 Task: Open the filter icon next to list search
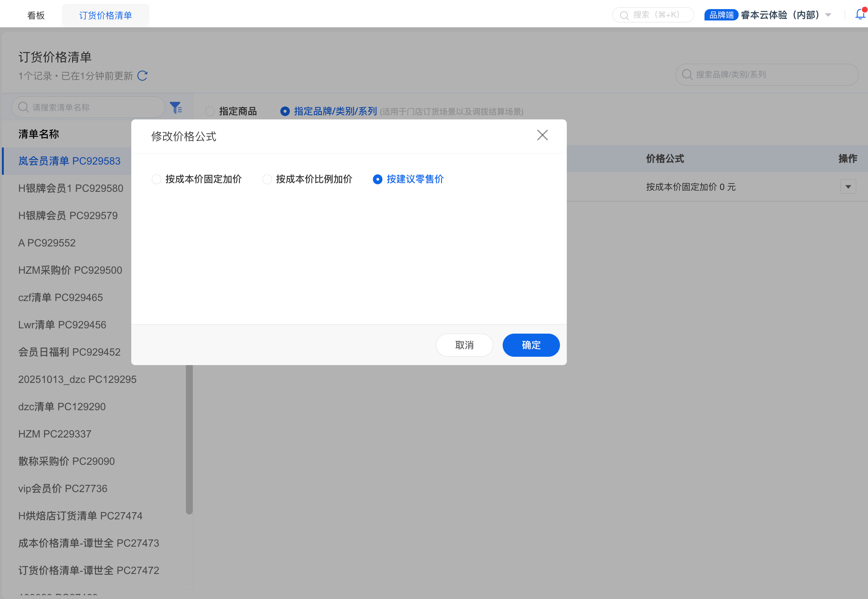click(176, 108)
